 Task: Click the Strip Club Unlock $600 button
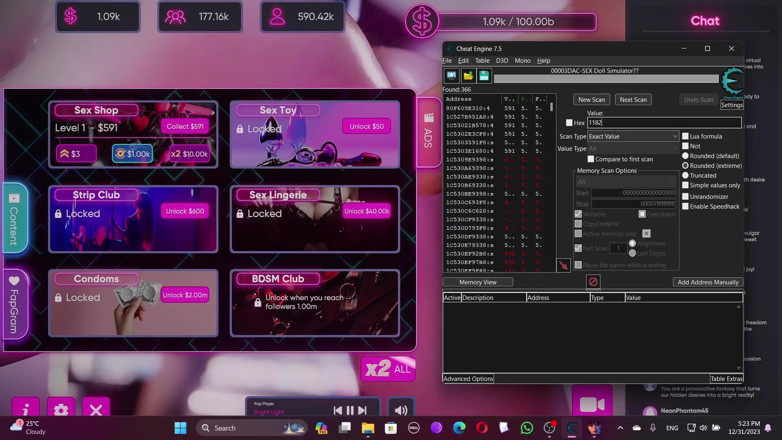click(x=185, y=211)
